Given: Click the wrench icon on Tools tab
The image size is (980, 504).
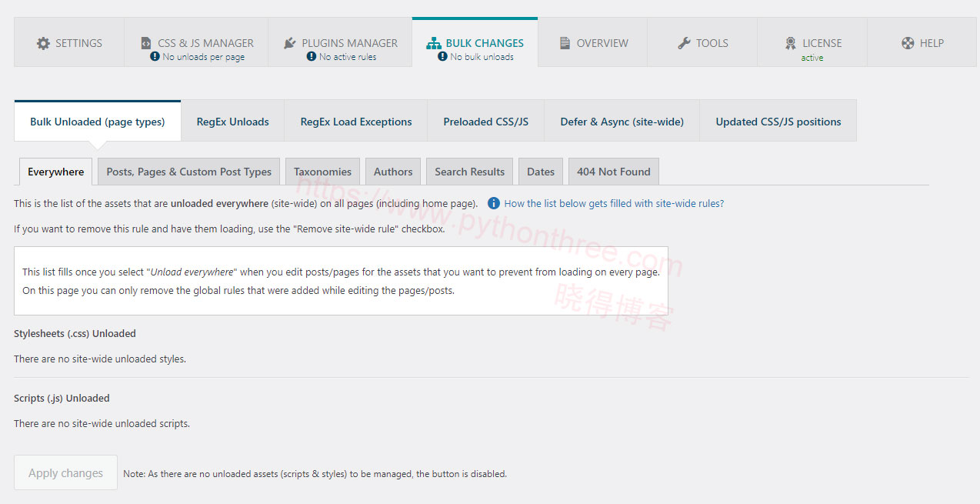Looking at the screenshot, I should tap(684, 43).
